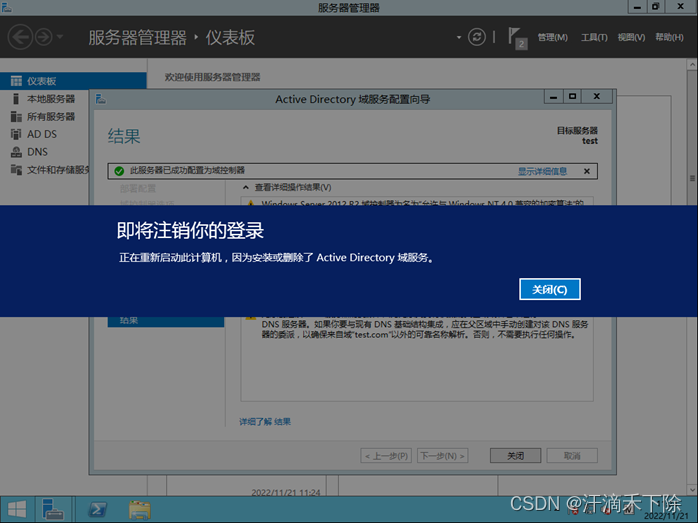
Task: Open the notifications flag icon
Action: (517, 38)
